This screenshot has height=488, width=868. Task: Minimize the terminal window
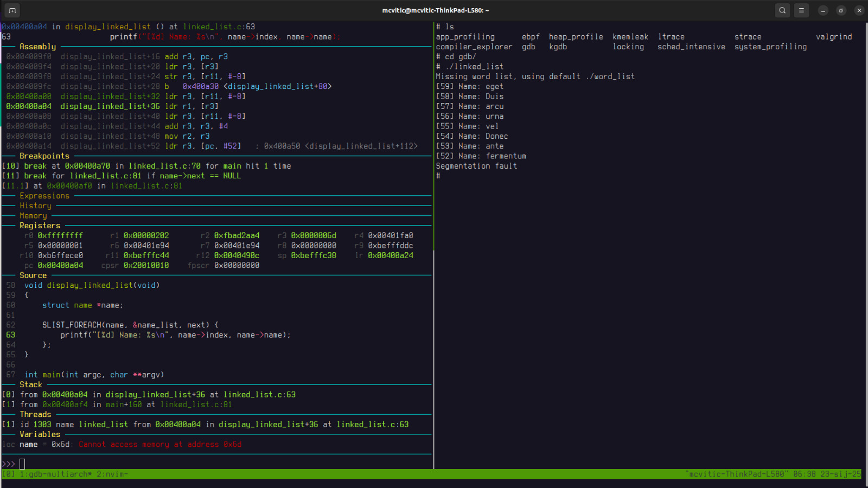point(823,10)
